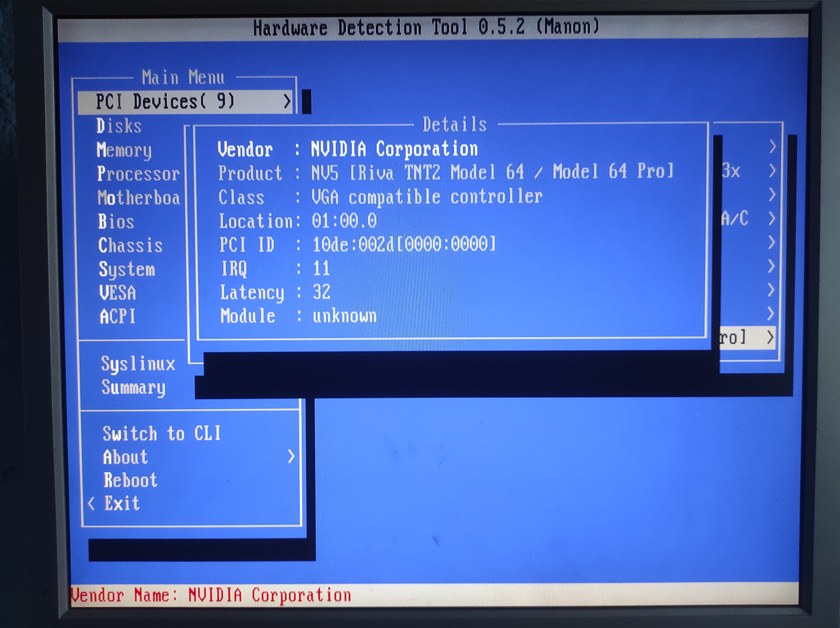Open the Bios information entry
This screenshot has height=628, width=840.
tap(116, 222)
